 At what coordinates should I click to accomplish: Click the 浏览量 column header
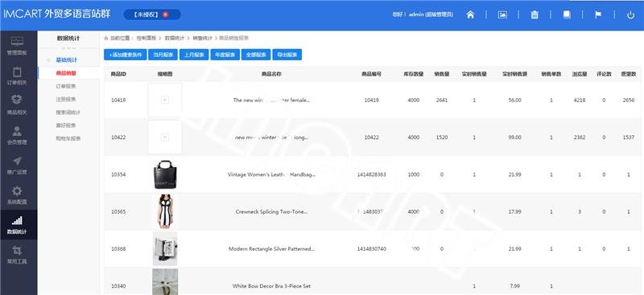579,74
